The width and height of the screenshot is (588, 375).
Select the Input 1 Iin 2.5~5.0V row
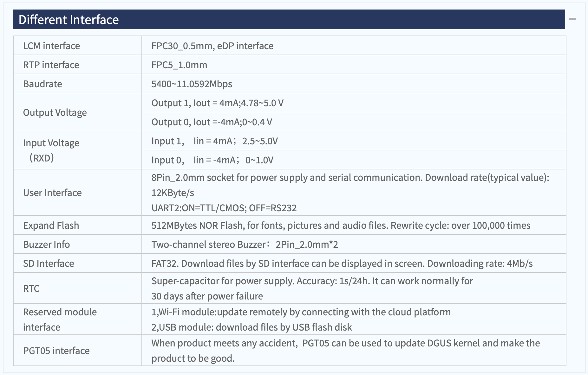click(x=354, y=141)
